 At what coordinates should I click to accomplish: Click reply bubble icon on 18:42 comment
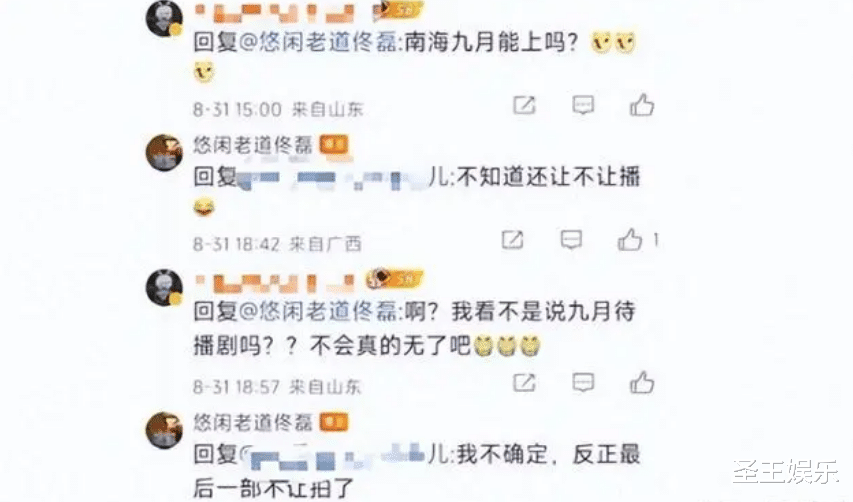click(571, 239)
